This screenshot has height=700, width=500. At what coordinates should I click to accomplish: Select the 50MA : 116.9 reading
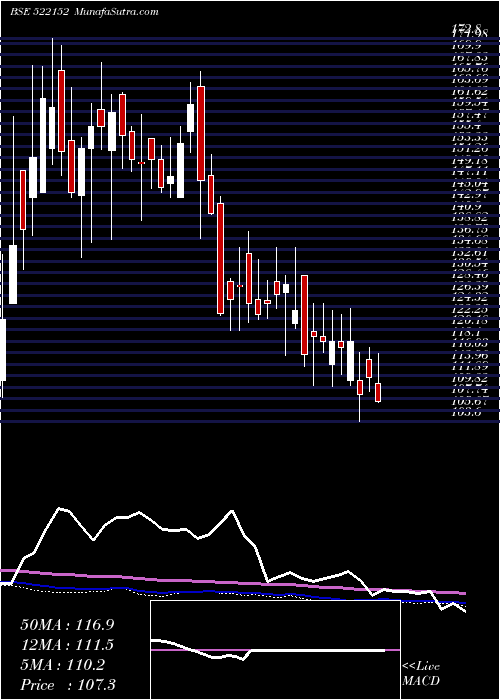point(67,625)
